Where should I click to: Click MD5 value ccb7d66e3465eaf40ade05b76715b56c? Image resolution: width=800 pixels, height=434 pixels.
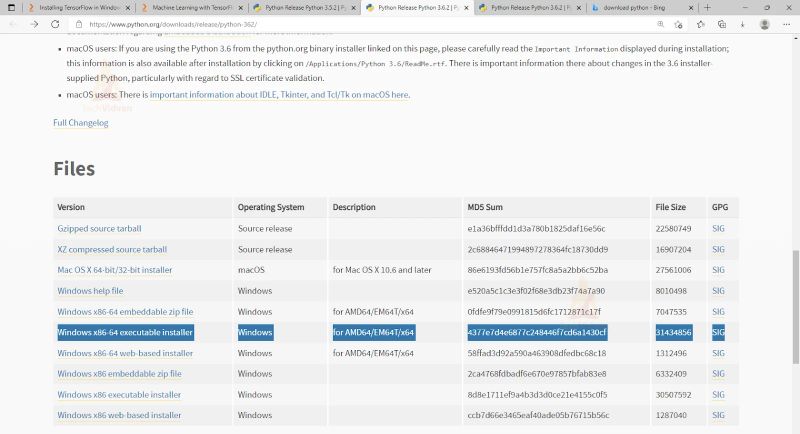point(538,415)
